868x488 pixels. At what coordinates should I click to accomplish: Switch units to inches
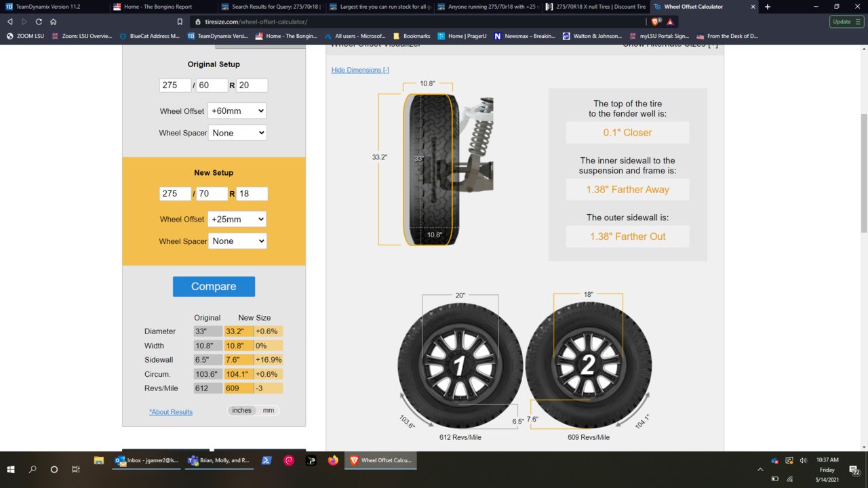(x=241, y=411)
